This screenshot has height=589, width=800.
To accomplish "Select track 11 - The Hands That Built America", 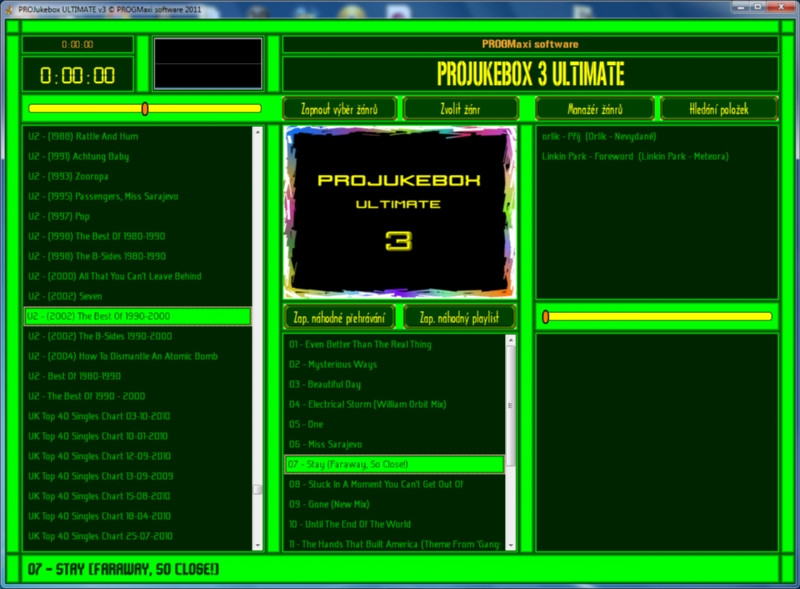I will 394,544.
